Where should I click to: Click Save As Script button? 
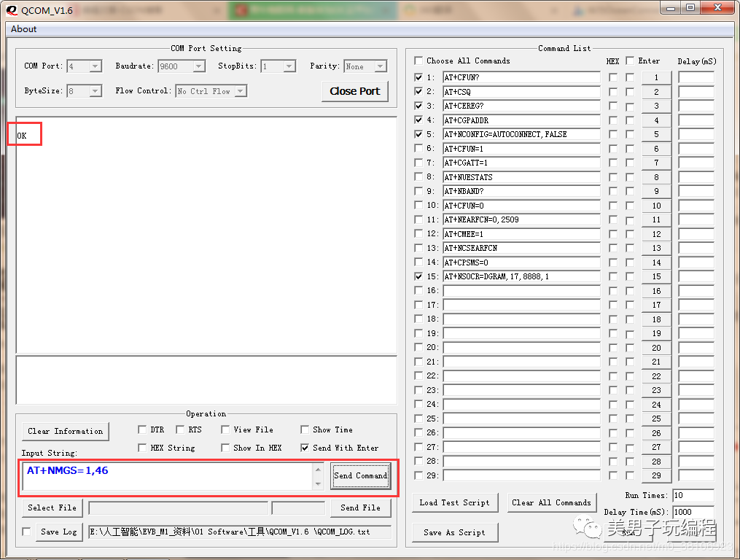pyautogui.click(x=454, y=532)
